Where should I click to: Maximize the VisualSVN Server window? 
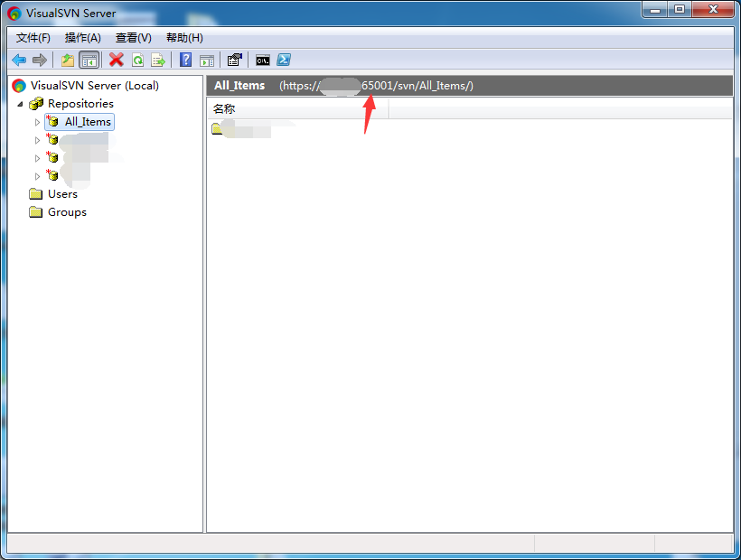click(x=680, y=10)
